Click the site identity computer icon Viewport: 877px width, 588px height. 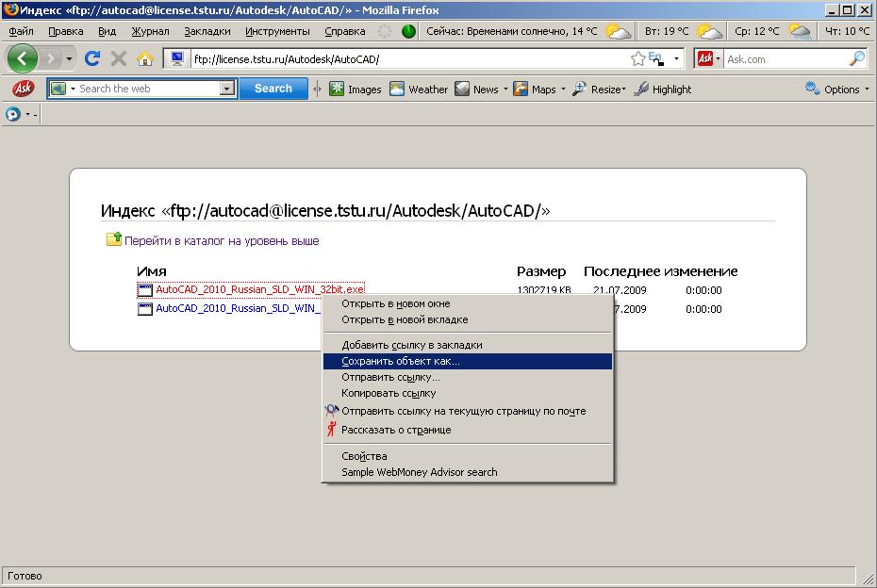(176, 58)
